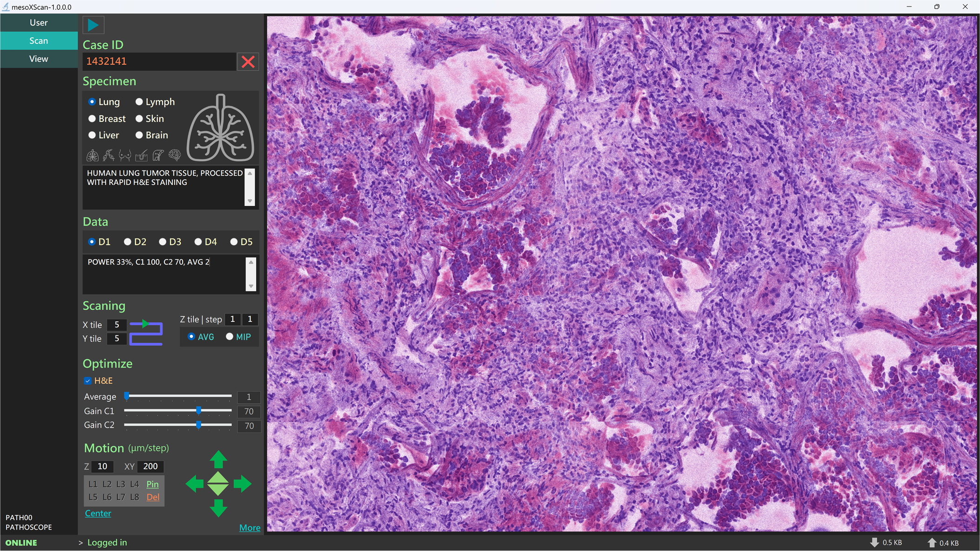Click the Center link
This screenshot has height=551, width=980.
click(x=98, y=513)
